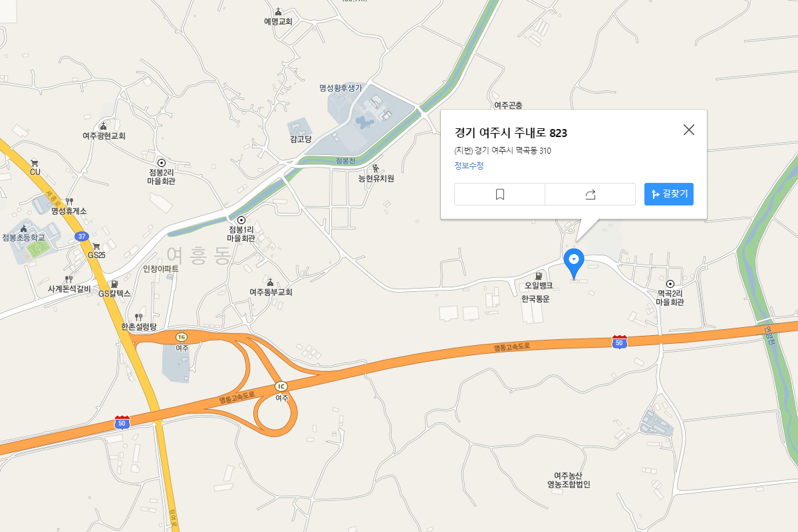Select the 점봉초등학교 school icon
798x532 pixels.
click(x=24, y=229)
